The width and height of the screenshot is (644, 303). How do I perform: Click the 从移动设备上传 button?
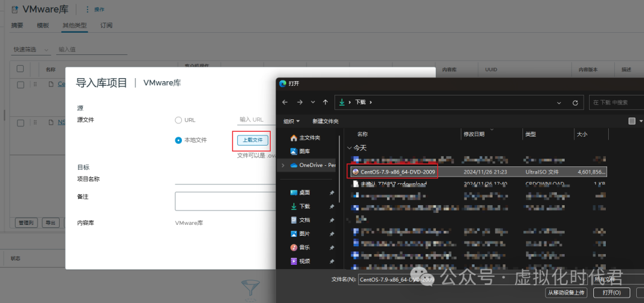(x=565, y=293)
